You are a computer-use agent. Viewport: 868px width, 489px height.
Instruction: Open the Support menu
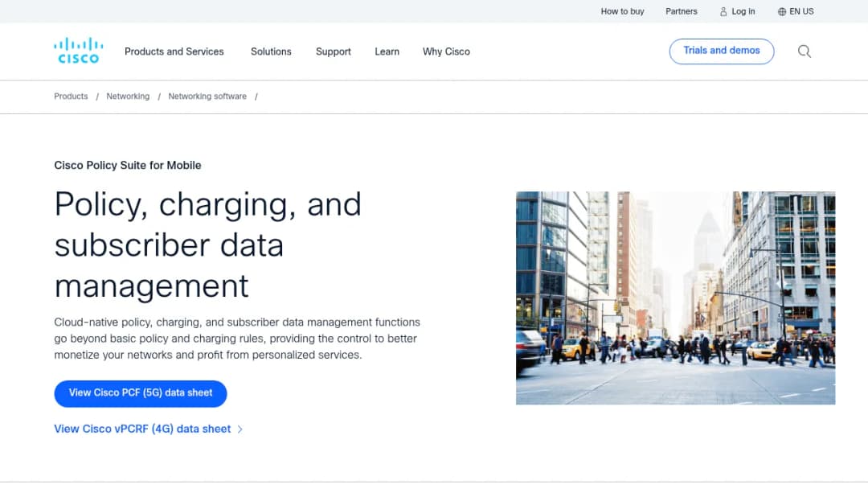334,51
